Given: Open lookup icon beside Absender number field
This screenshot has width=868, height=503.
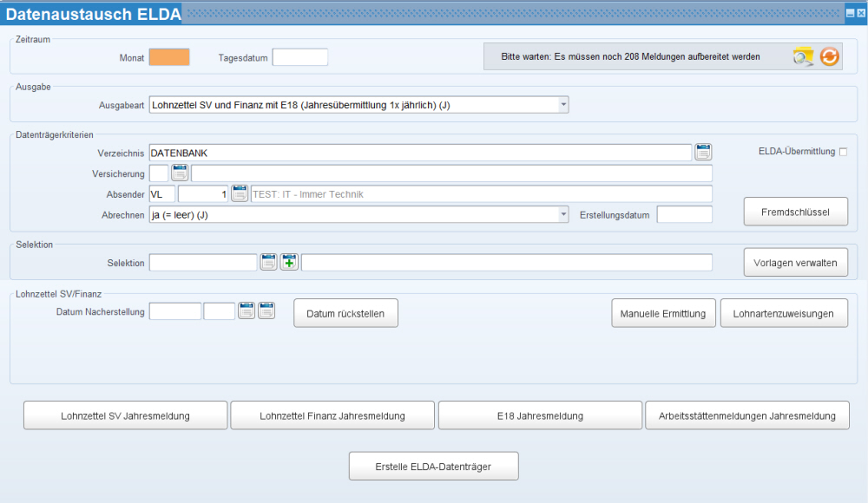Looking at the screenshot, I should click(x=240, y=193).
